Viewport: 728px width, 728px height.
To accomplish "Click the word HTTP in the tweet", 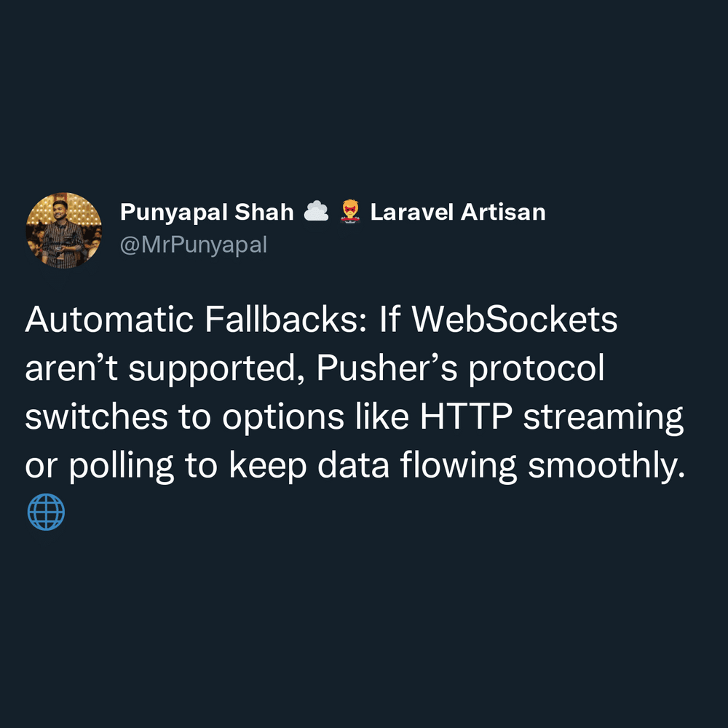I will pyautogui.click(x=467, y=416).
